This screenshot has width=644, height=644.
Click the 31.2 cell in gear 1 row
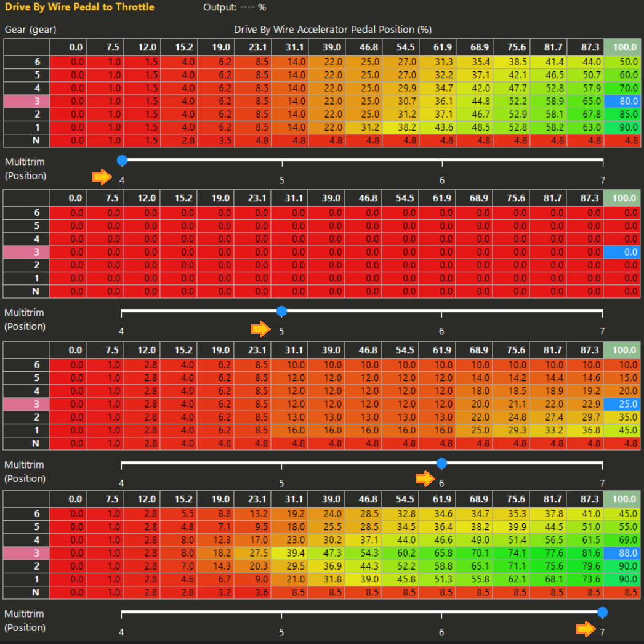(364, 127)
